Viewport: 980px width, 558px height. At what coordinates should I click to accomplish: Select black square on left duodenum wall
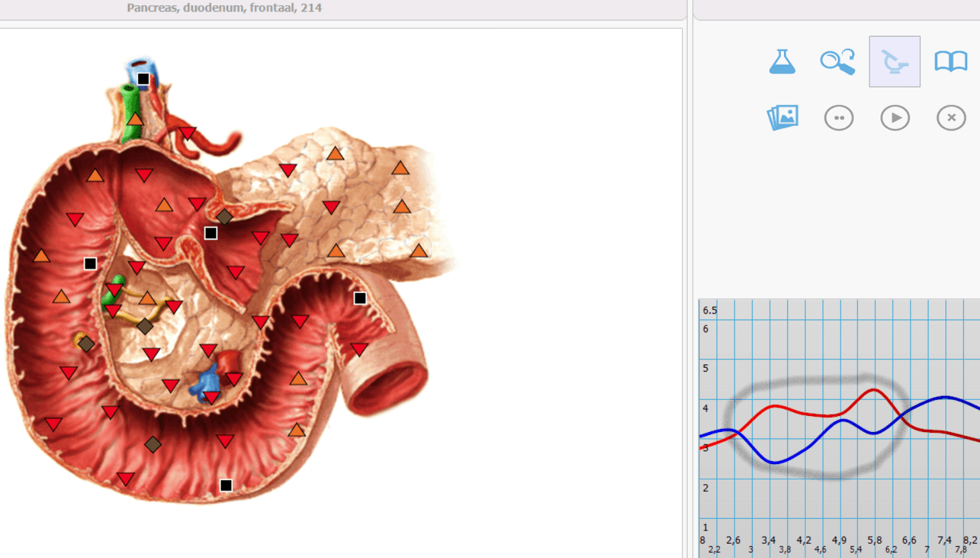point(91,264)
